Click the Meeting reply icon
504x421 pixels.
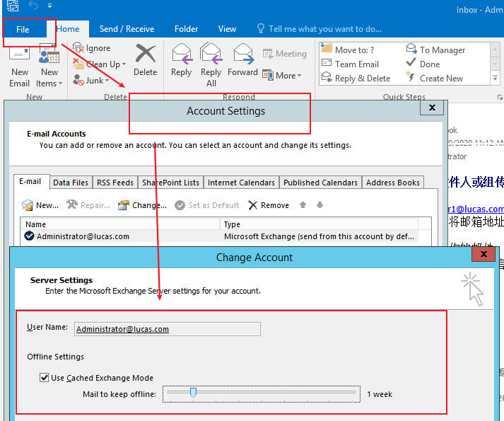tap(267, 54)
